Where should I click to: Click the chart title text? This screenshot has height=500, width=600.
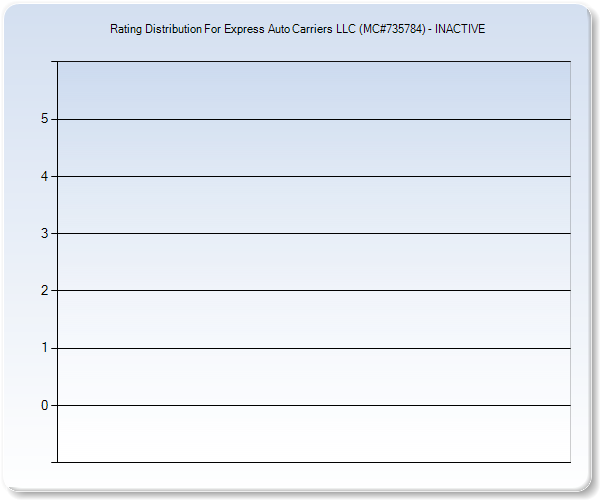(297, 29)
